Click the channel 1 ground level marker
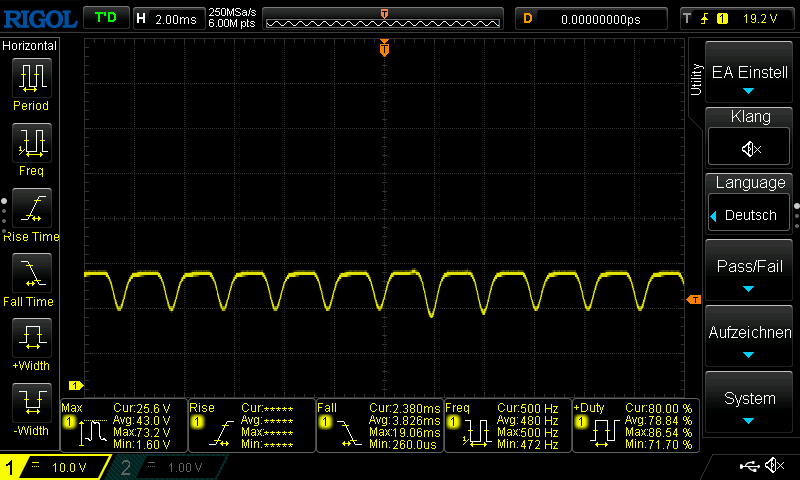The image size is (800, 480). [x=76, y=386]
